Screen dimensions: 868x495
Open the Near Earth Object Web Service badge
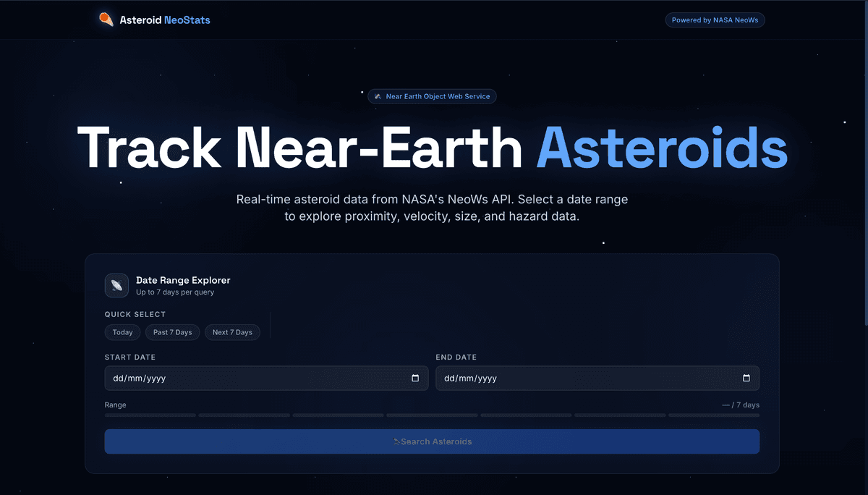(432, 96)
